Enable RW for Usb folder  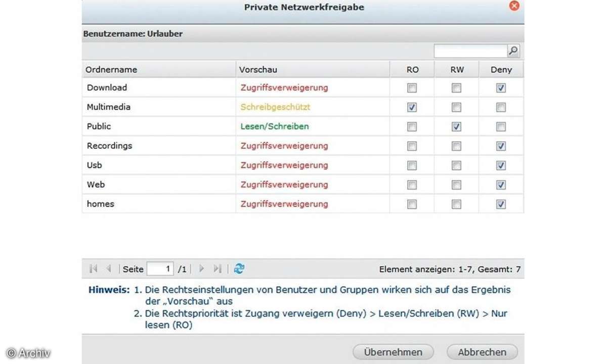456,165
